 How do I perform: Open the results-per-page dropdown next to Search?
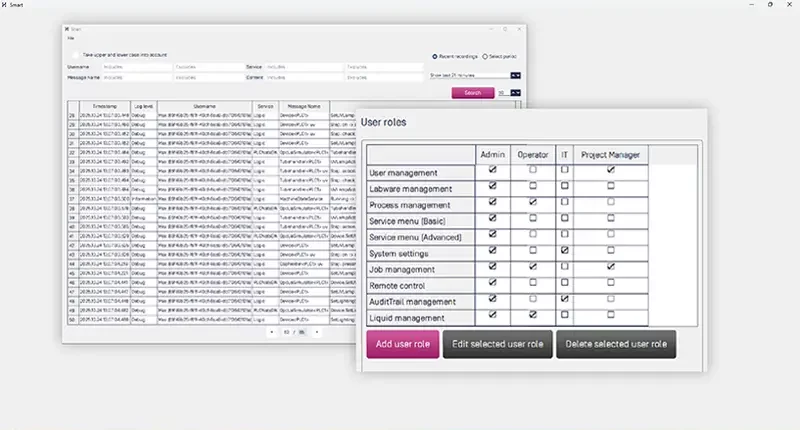(x=516, y=92)
